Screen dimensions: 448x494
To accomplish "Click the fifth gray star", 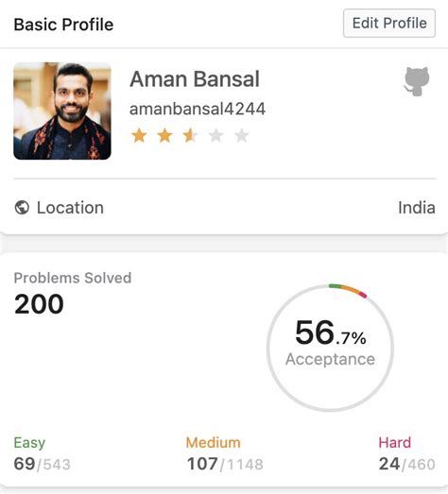I will point(242,136).
